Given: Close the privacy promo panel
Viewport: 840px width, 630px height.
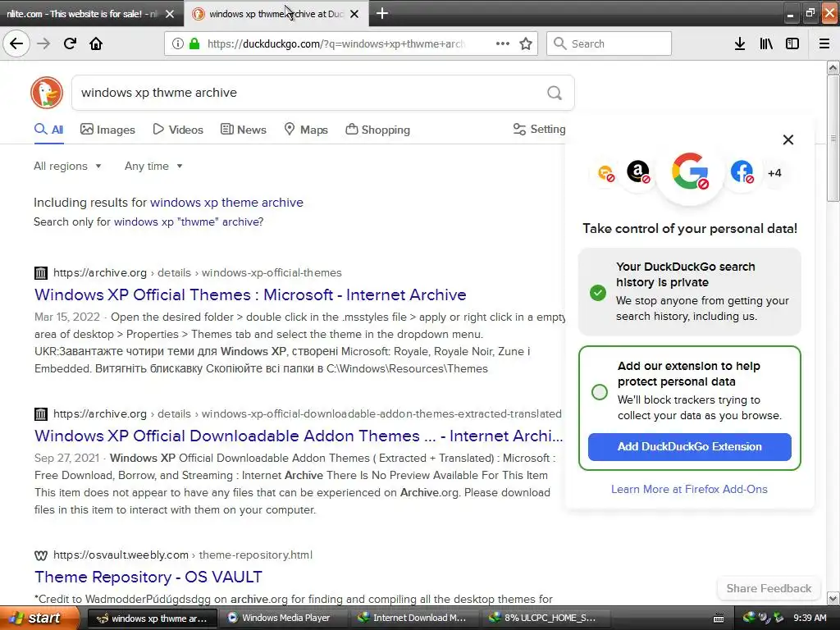Looking at the screenshot, I should pos(788,139).
